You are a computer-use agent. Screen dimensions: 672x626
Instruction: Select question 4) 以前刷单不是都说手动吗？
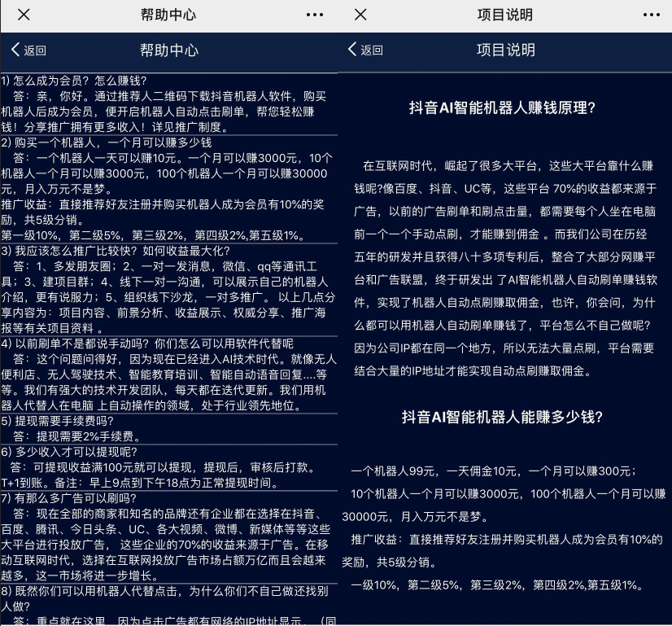[x=147, y=344]
